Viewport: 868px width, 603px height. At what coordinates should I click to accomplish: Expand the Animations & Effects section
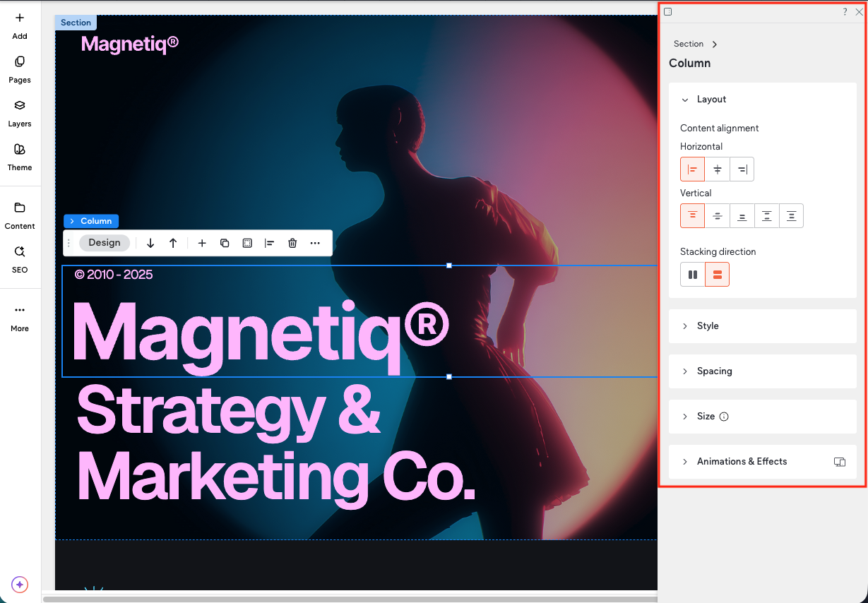pyautogui.click(x=742, y=462)
